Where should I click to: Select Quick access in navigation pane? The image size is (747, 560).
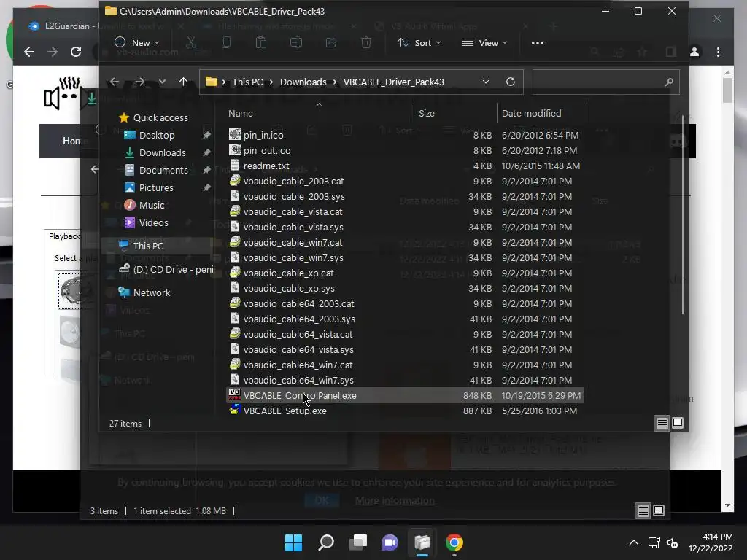(160, 117)
